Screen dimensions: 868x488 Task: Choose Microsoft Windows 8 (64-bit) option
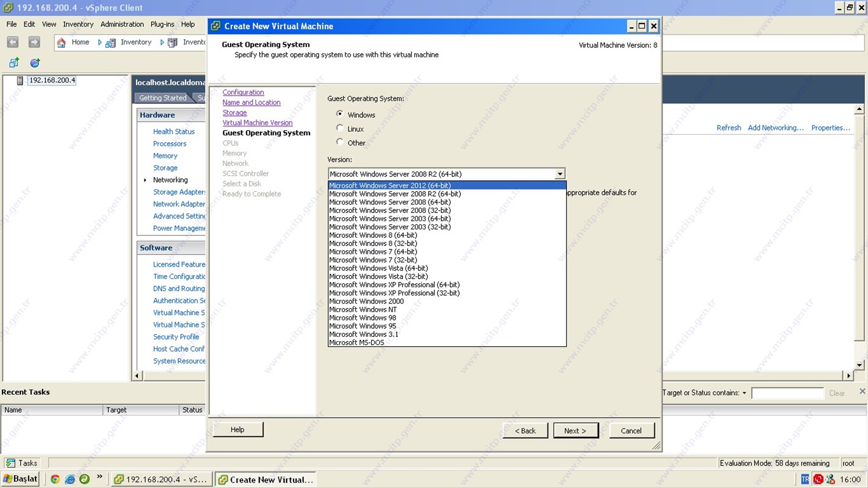click(447, 235)
